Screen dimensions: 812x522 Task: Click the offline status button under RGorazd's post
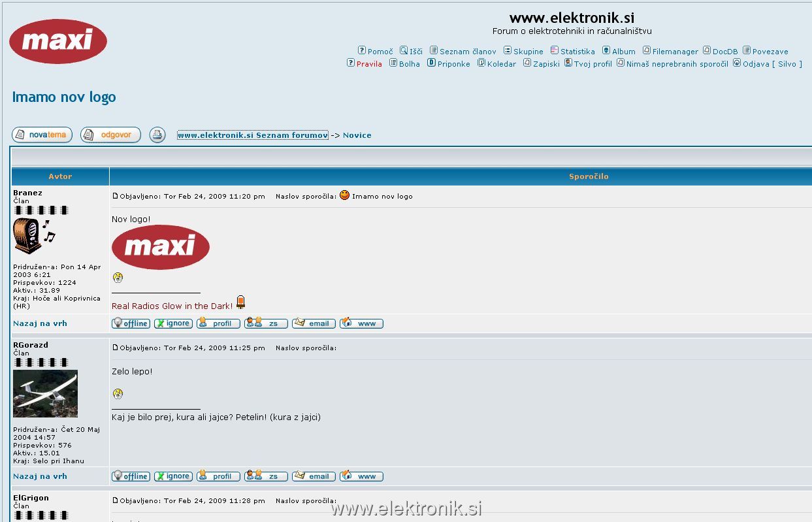click(131, 476)
